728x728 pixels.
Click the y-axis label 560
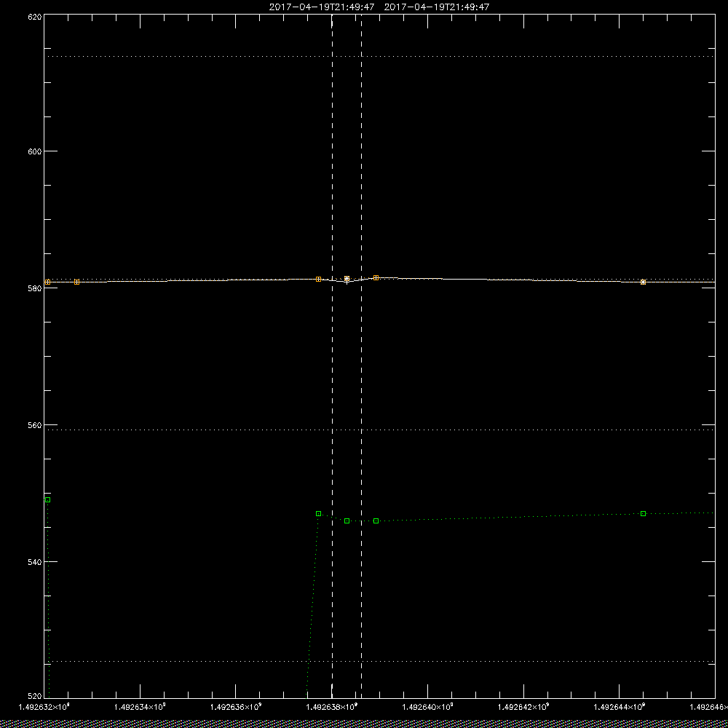tap(35, 425)
